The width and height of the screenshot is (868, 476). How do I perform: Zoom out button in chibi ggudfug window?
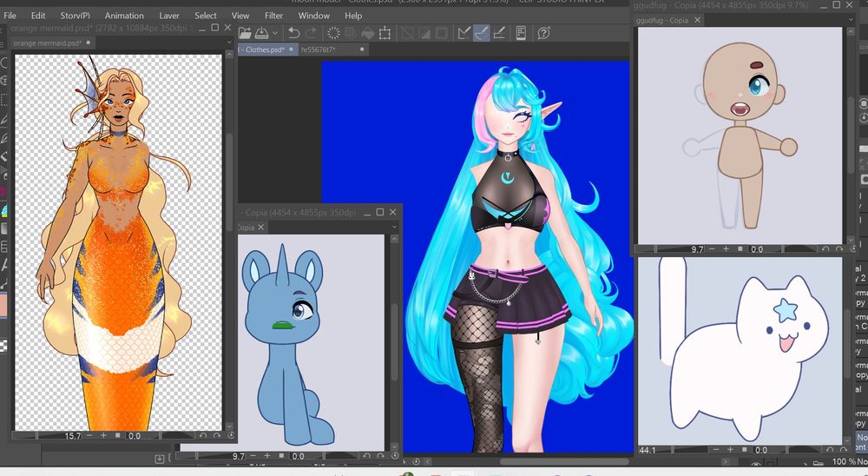[712, 249]
